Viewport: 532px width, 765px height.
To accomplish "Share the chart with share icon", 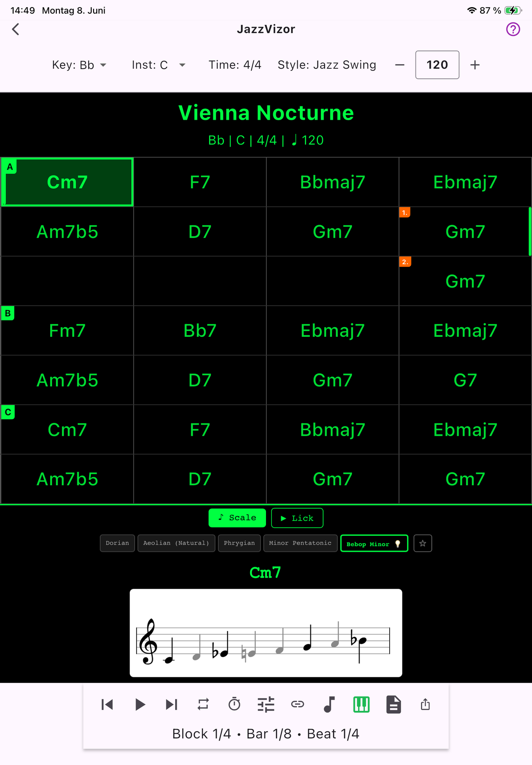I will click(425, 704).
